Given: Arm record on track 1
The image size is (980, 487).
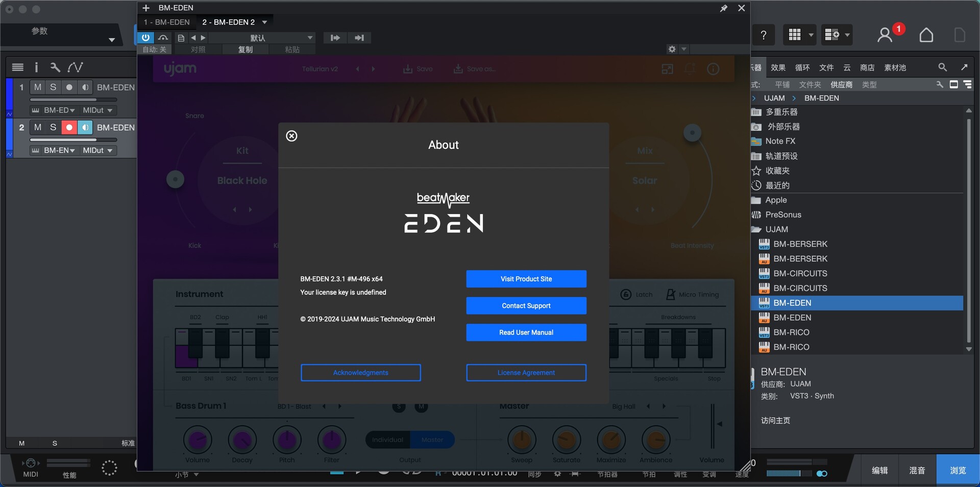Looking at the screenshot, I should click(x=69, y=87).
